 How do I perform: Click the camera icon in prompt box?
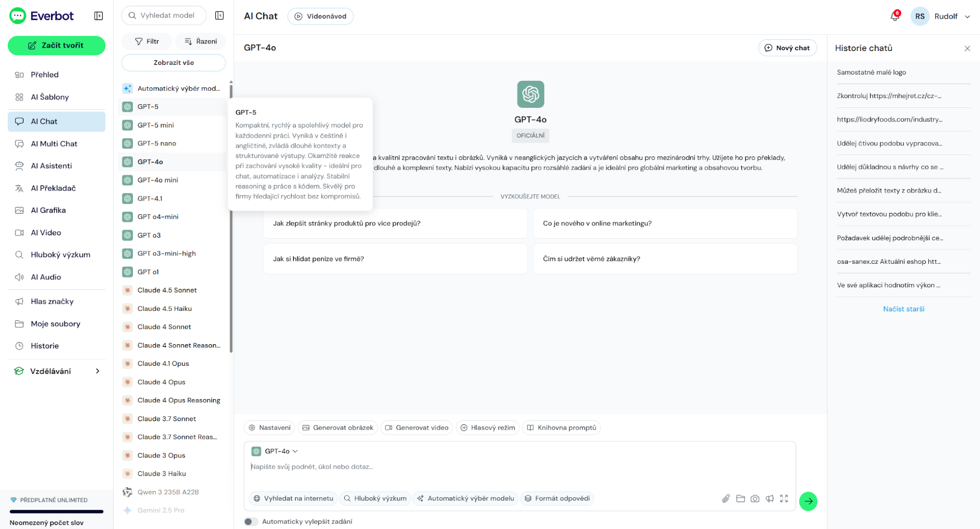click(755, 499)
